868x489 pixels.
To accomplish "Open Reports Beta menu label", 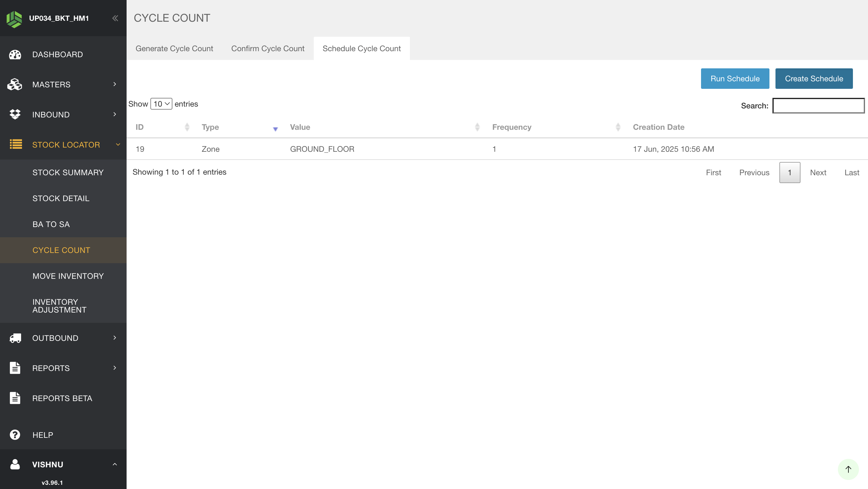I will coord(62,398).
